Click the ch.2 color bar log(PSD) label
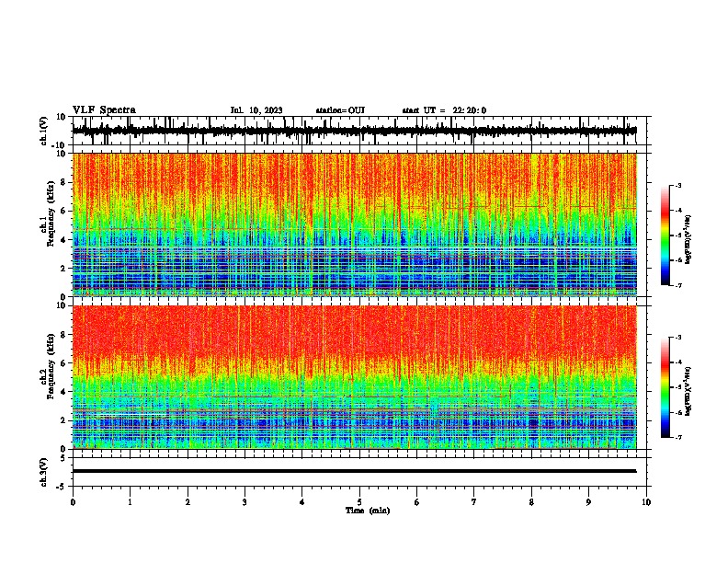 (688, 391)
